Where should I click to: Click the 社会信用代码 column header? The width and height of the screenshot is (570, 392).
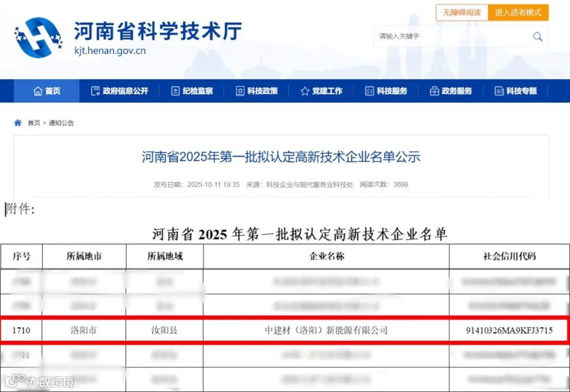pos(509,256)
